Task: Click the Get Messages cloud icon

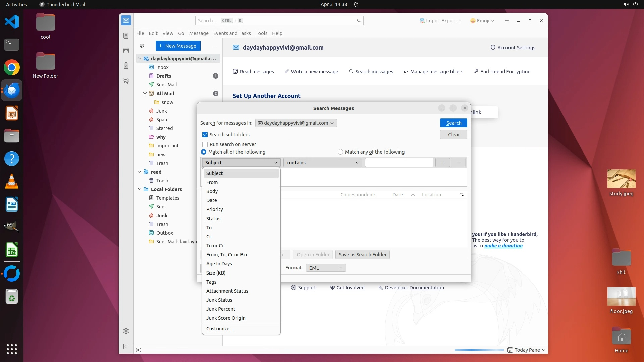Action: click(142, 46)
